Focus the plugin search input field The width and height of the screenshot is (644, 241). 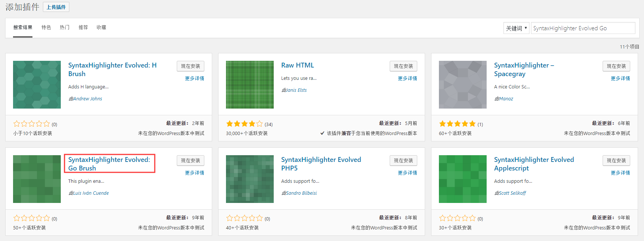(582, 28)
